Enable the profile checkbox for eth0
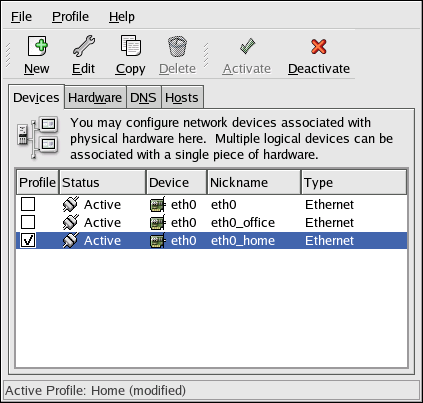The image size is (423, 403). (x=28, y=204)
